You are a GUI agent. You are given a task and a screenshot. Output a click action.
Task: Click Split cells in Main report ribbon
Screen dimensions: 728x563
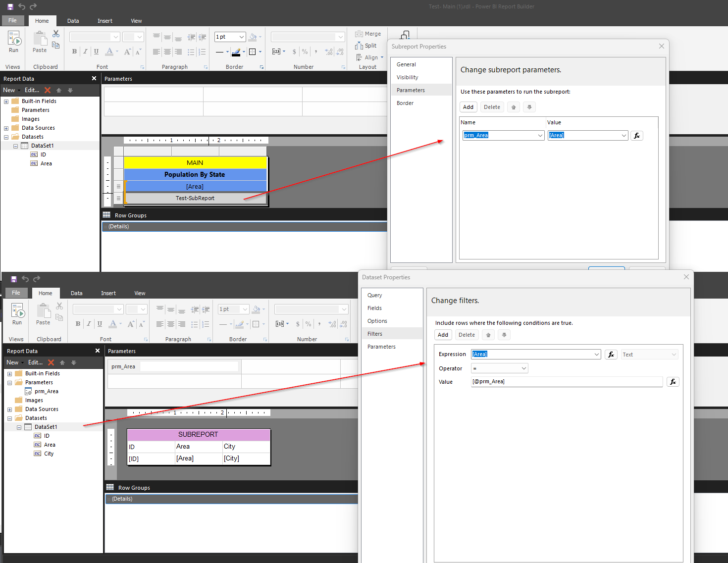point(366,46)
